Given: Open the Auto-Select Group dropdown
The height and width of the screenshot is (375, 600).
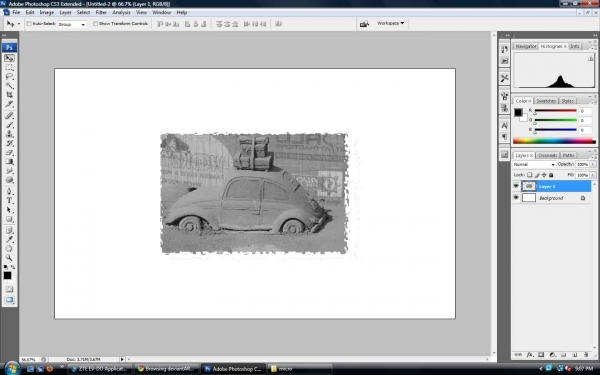Looking at the screenshot, I should (72, 24).
